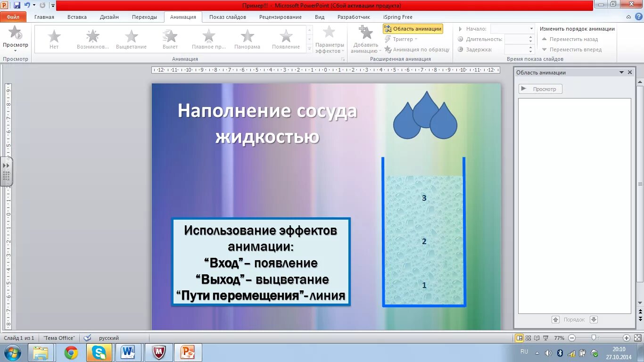Open the animation pane options dropdown arrow
This screenshot has height=362, width=644.
click(x=621, y=73)
